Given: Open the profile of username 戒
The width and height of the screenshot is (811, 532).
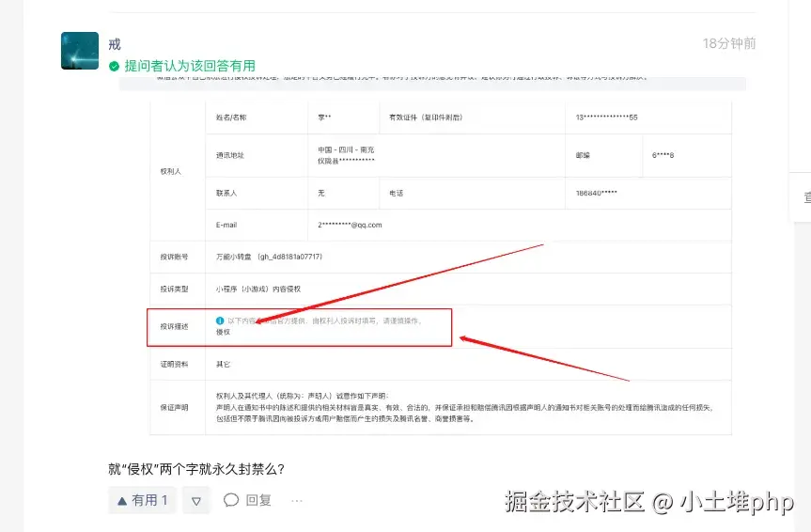Looking at the screenshot, I should [115, 44].
